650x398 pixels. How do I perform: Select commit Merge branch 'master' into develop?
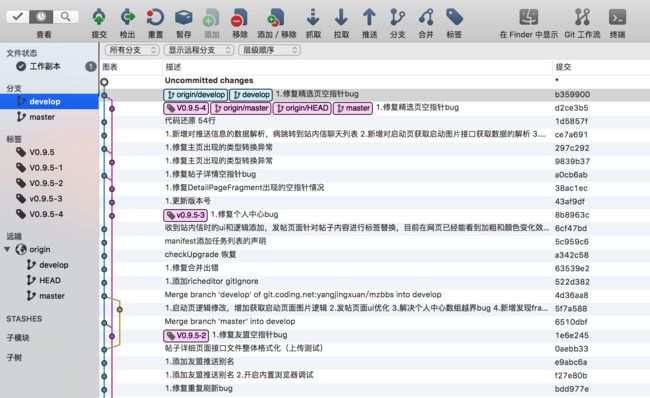pos(375,322)
